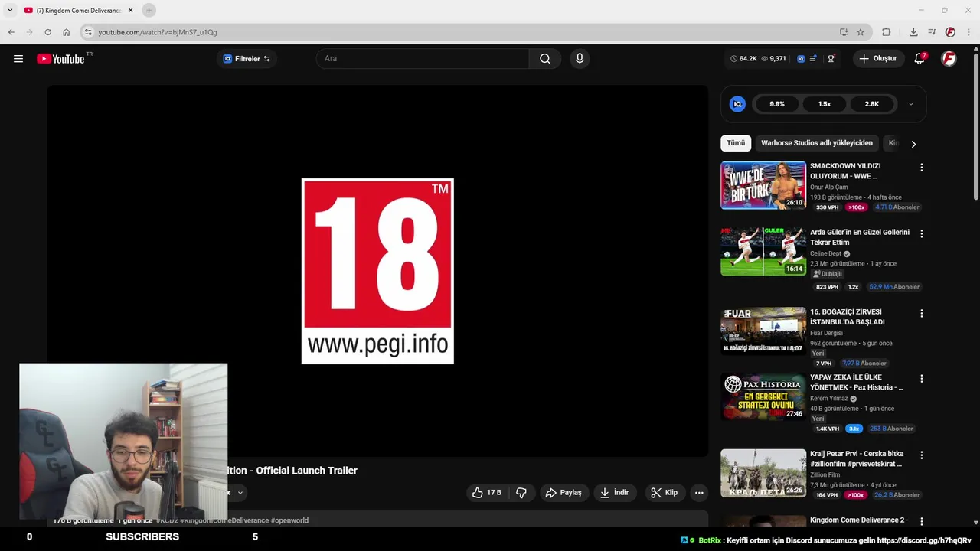Install app icon in address bar
The image size is (980, 551).
coord(844,32)
